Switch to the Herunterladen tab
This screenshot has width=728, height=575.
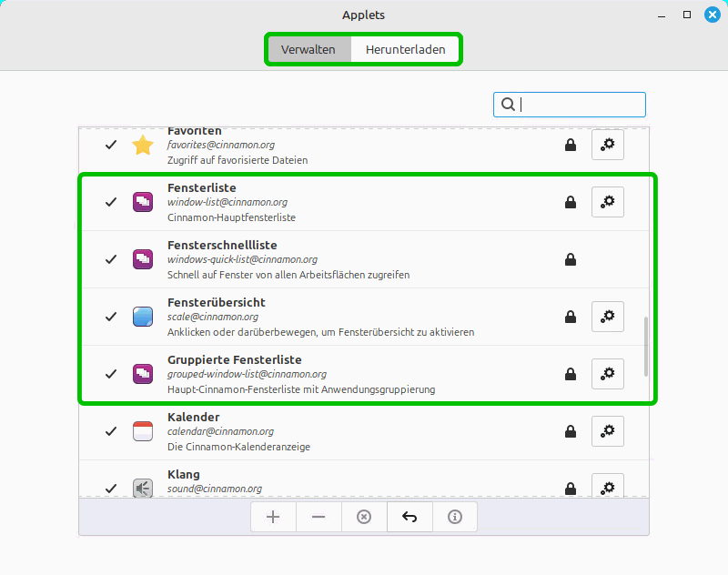pyautogui.click(x=405, y=49)
